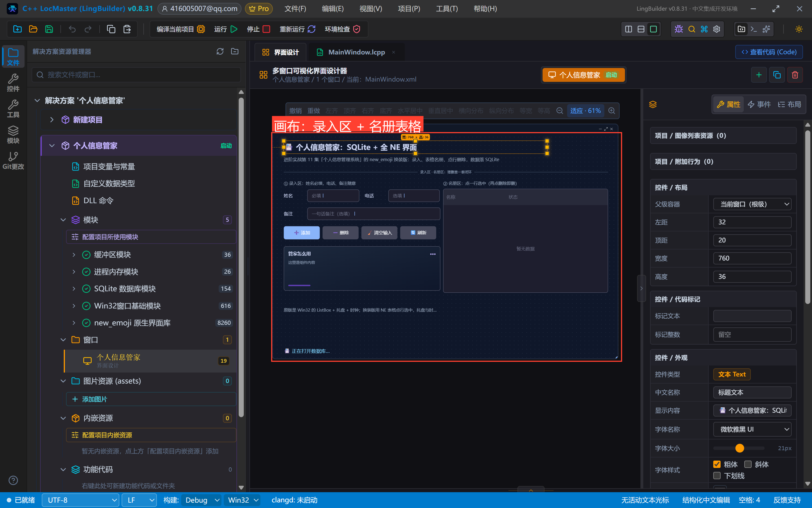Screen dimensions: 812x508
Task: Switch to the MainWindow.lcpp tab
Action: [356, 52]
